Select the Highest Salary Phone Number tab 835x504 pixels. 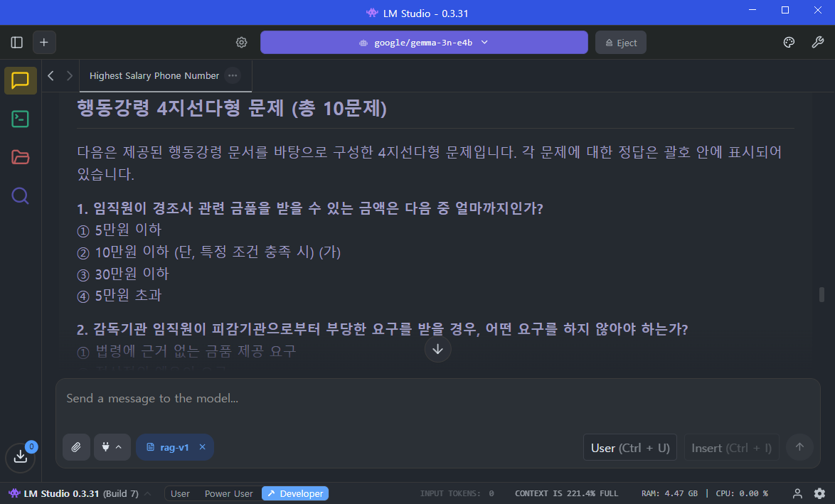tap(154, 75)
